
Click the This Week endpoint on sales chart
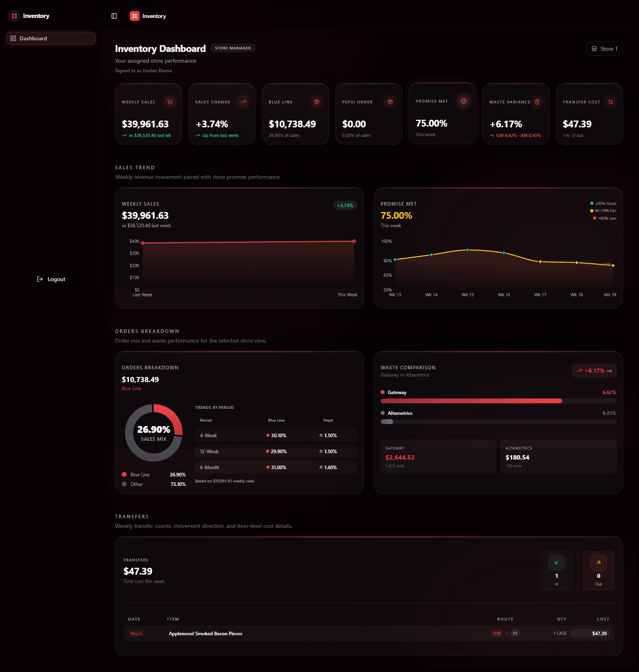tap(354, 241)
